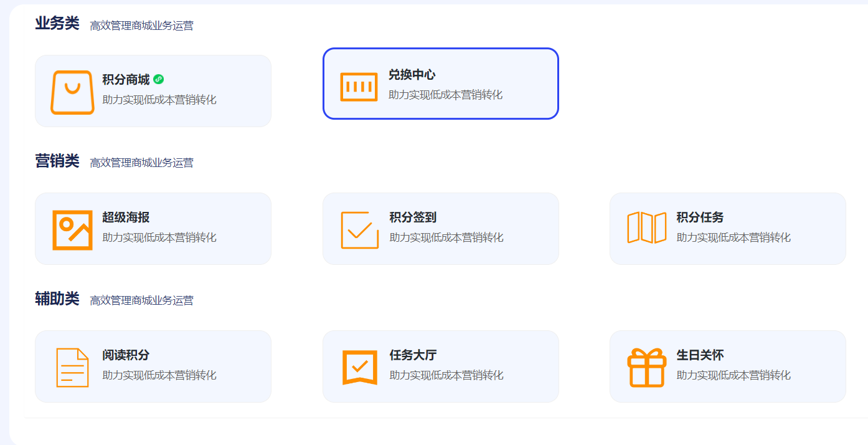Click the 生日关怀 gift box icon

(x=647, y=366)
